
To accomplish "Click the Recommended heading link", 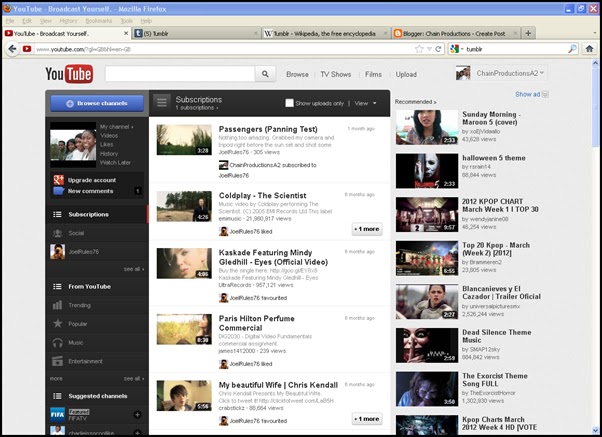I will pyautogui.click(x=415, y=102).
